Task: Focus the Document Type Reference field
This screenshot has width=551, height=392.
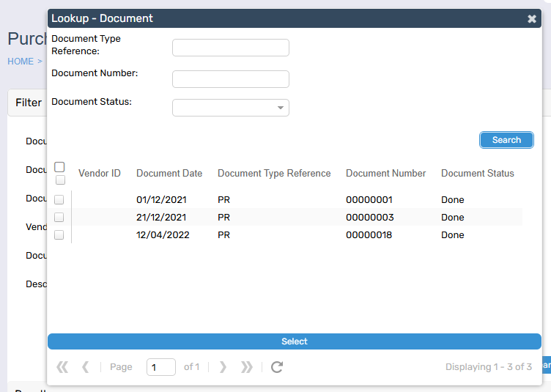Action: click(x=231, y=48)
